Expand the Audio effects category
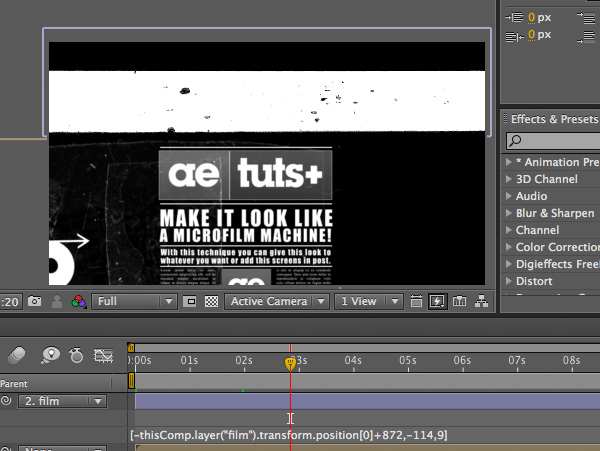600x451 pixels. [x=509, y=196]
